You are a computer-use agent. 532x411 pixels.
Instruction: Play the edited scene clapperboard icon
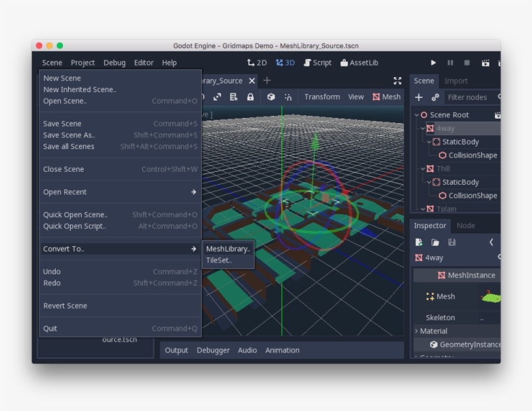(485, 63)
